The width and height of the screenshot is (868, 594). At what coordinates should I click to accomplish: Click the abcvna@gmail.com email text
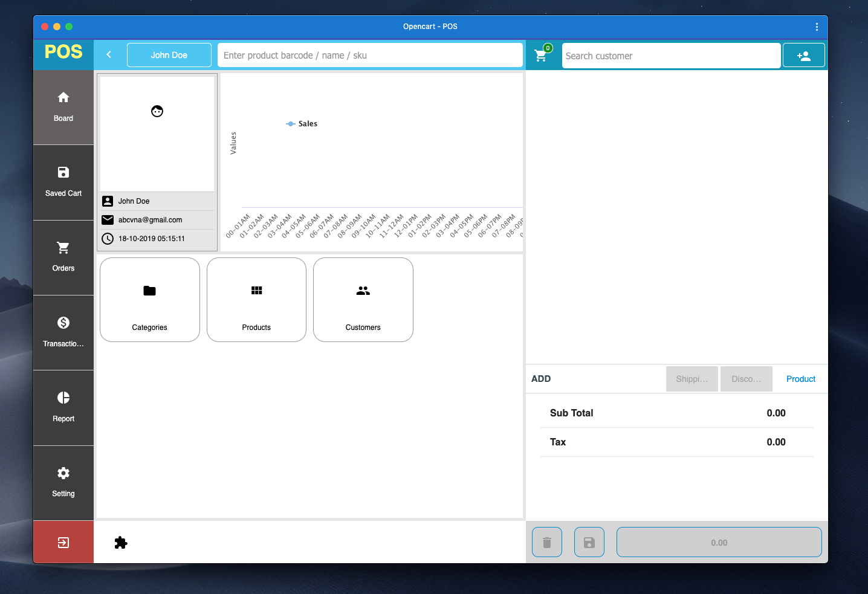pyautogui.click(x=151, y=220)
